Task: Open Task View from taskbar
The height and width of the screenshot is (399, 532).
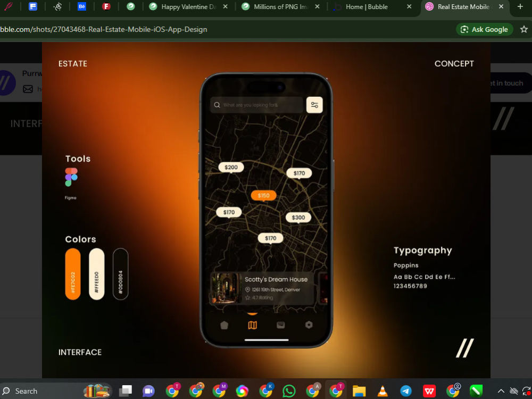Action: [x=125, y=391]
